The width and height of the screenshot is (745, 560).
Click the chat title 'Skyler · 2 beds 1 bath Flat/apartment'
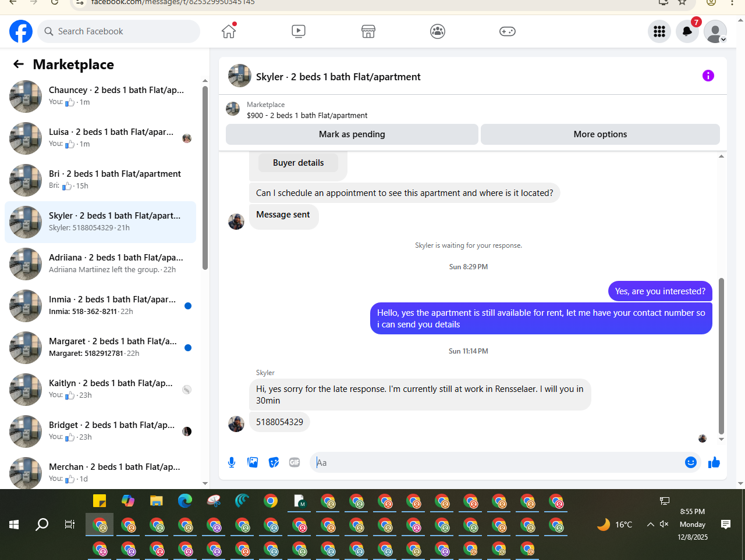coord(338,77)
